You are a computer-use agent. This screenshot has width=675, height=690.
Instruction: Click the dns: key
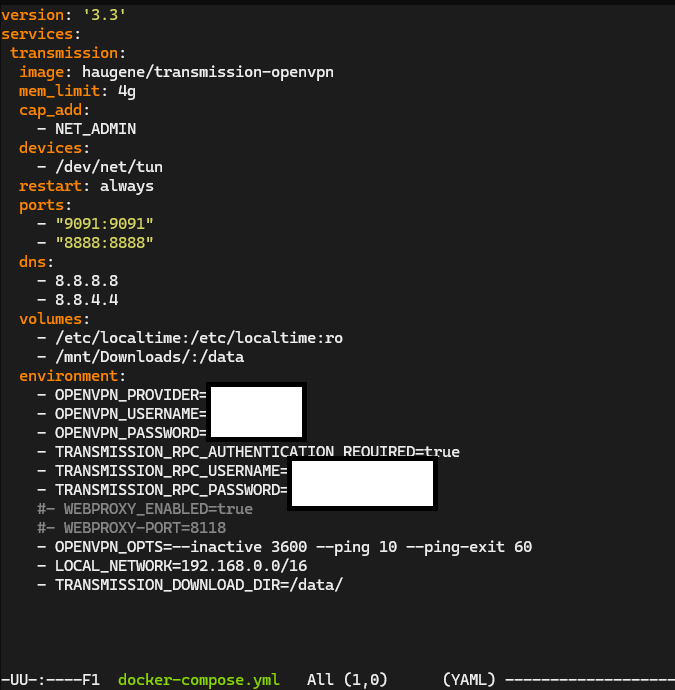37,262
